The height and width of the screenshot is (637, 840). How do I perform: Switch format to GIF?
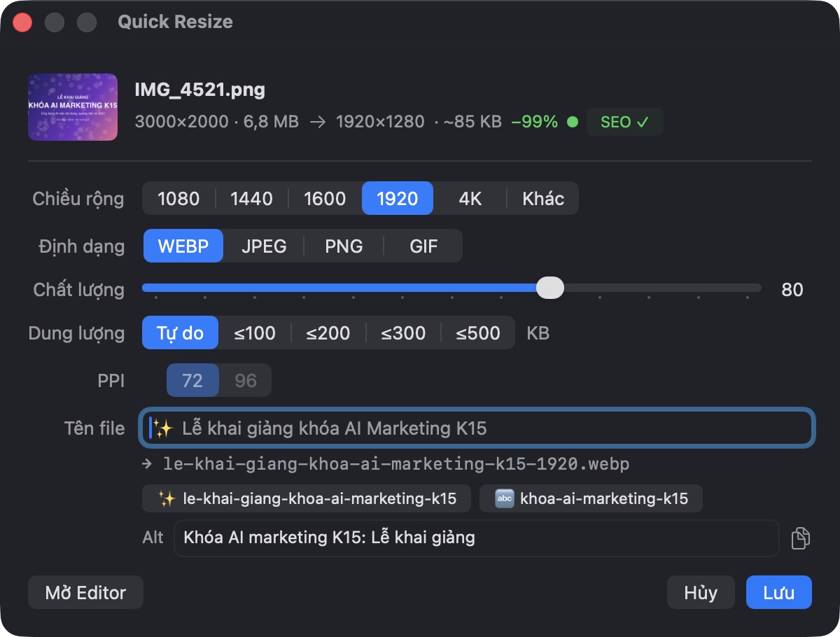pos(423,246)
